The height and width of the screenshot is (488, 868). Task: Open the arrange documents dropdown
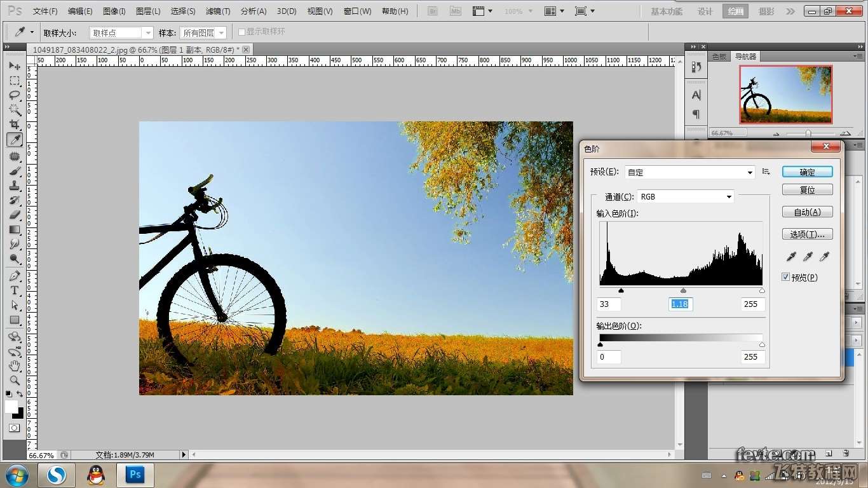click(553, 11)
